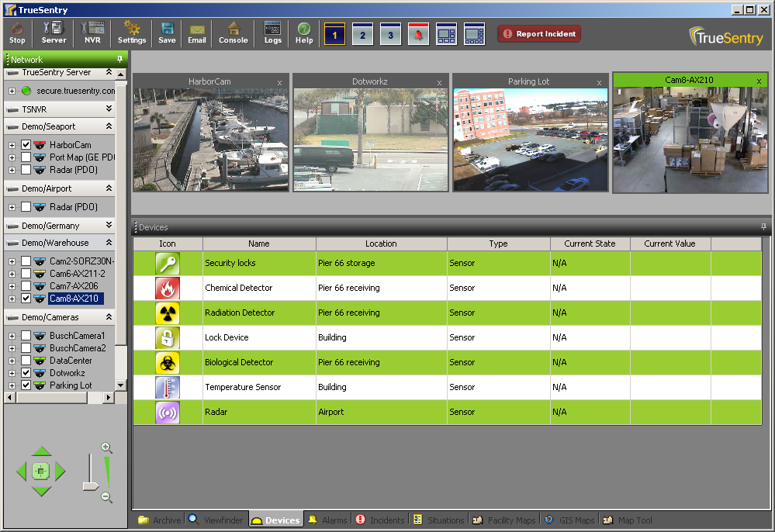This screenshot has width=775, height=532.
Task: Click the alarm bell layout icon
Action: 418,34
